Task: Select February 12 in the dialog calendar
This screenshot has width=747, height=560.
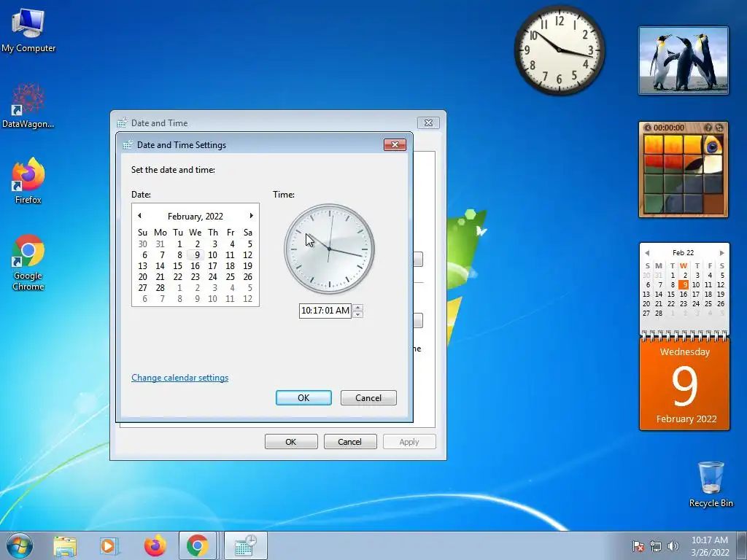Action: 248,254
